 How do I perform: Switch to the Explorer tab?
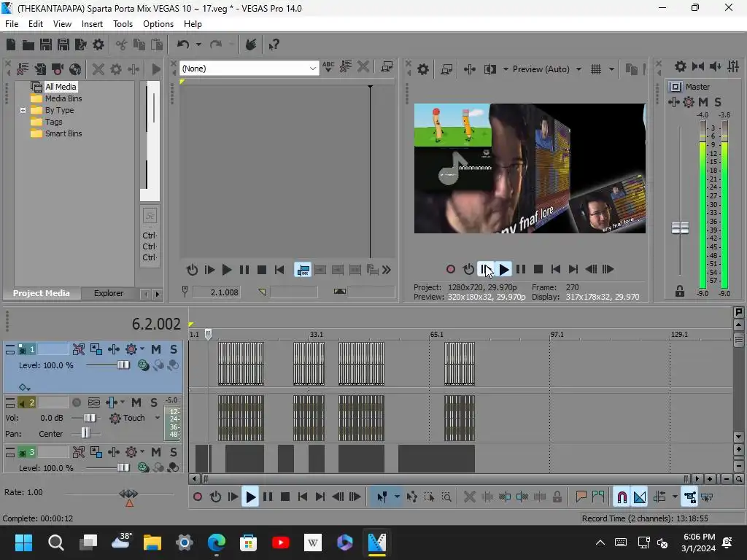[x=109, y=293]
